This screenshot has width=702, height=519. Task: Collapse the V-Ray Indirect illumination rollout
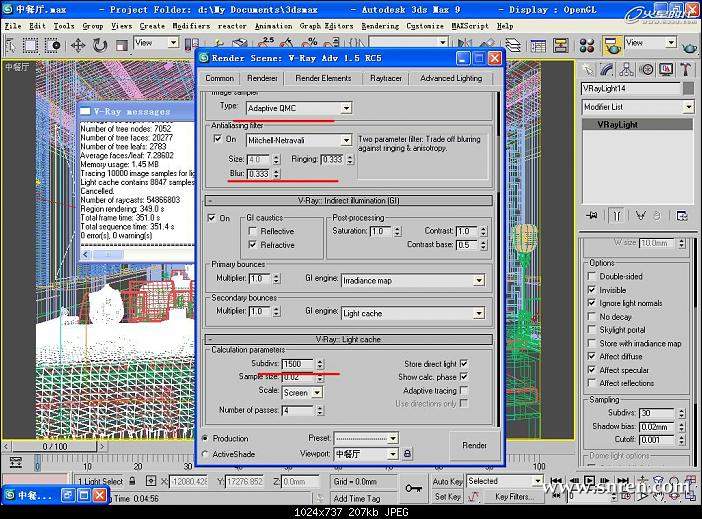pyautogui.click(x=349, y=200)
